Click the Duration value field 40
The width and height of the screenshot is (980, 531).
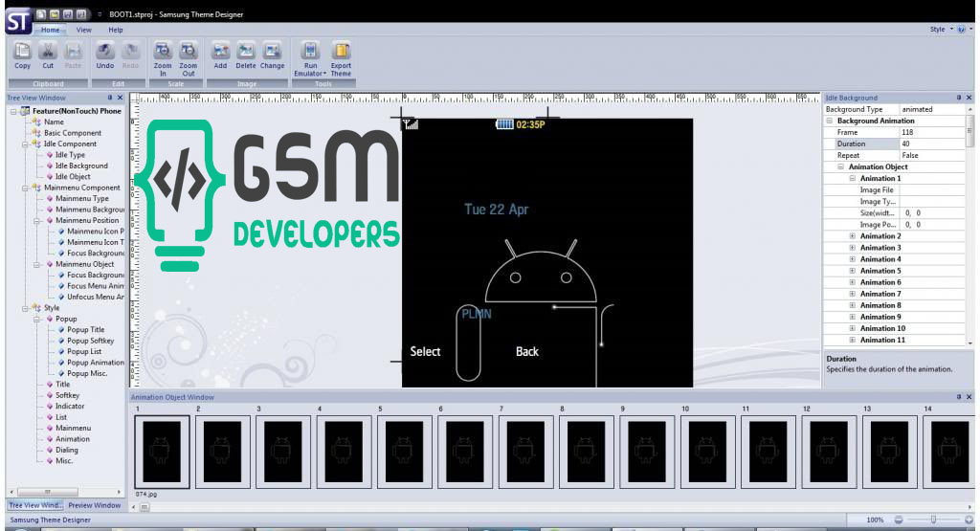click(x=932, y=144)
